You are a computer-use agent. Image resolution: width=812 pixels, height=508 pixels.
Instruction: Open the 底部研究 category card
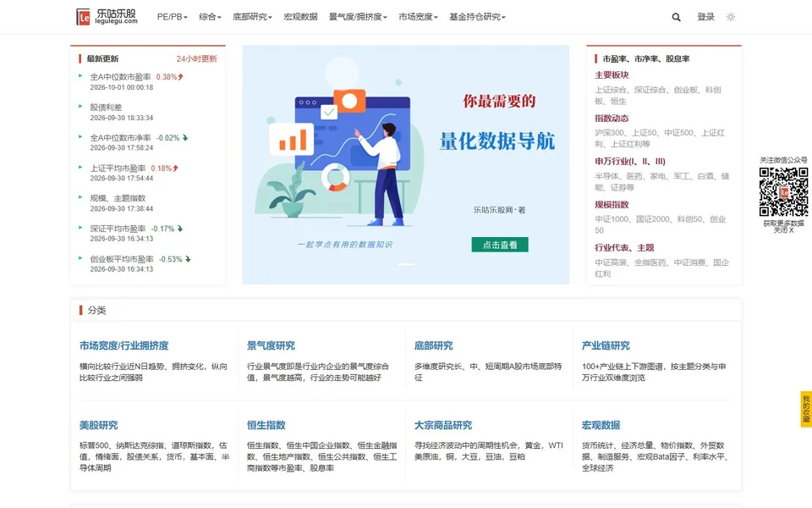pos(433,345)
